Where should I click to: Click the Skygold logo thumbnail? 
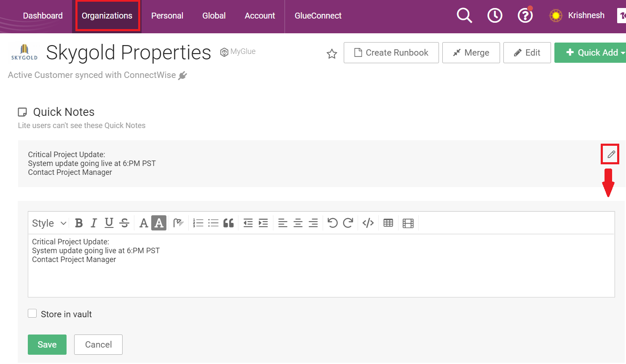pyautogui.click(x=24, y=52)
